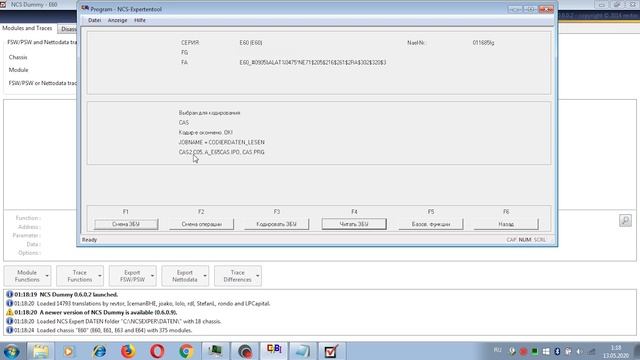Click the Module label in NCS Dummy

coord(18,70)
